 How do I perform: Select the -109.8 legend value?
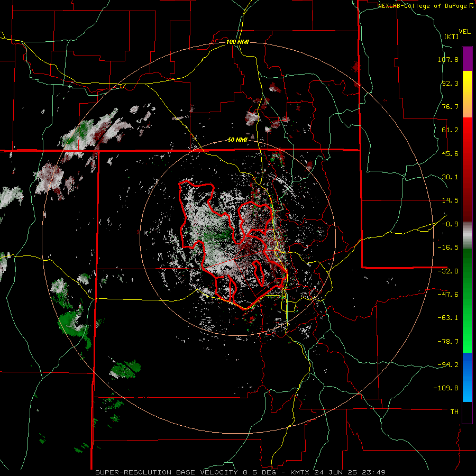(x=446, y=388)
